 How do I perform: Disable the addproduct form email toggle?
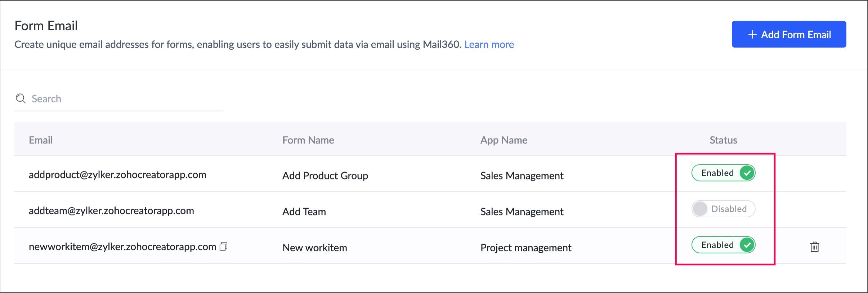click(x=723, y=173)
